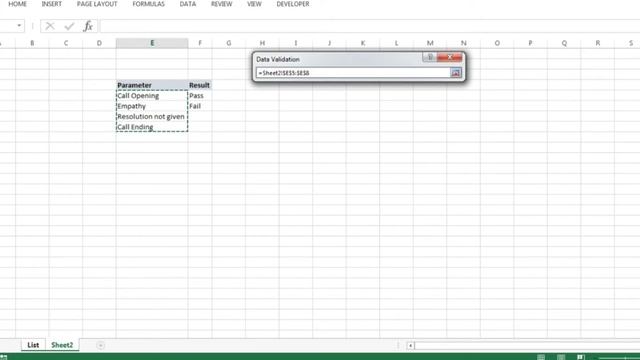The width and height of the screenshot is (640, 360).
Task: Open the VIEW ribbon tab
Action: (x=254, y=4)
